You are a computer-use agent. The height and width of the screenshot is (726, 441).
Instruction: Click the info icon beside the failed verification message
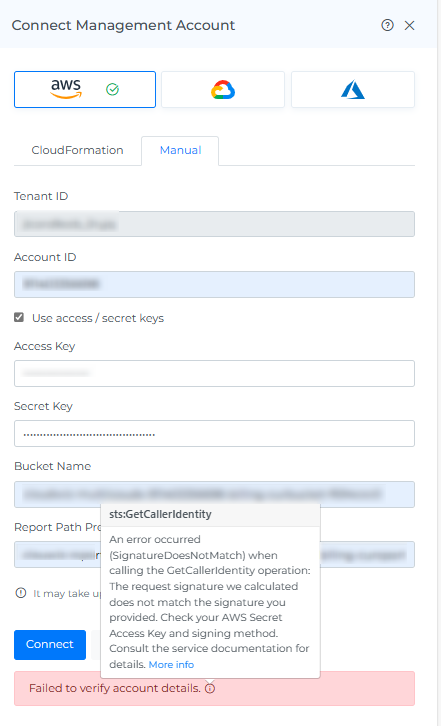pos(210,688)
